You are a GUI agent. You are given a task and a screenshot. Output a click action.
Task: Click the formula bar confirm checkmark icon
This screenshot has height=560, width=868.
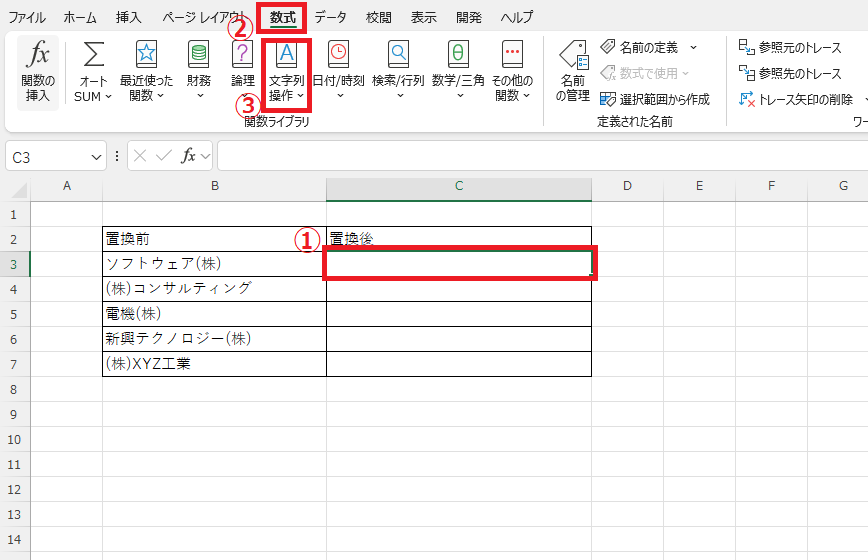pyautogui.click(x=164, y=157)
